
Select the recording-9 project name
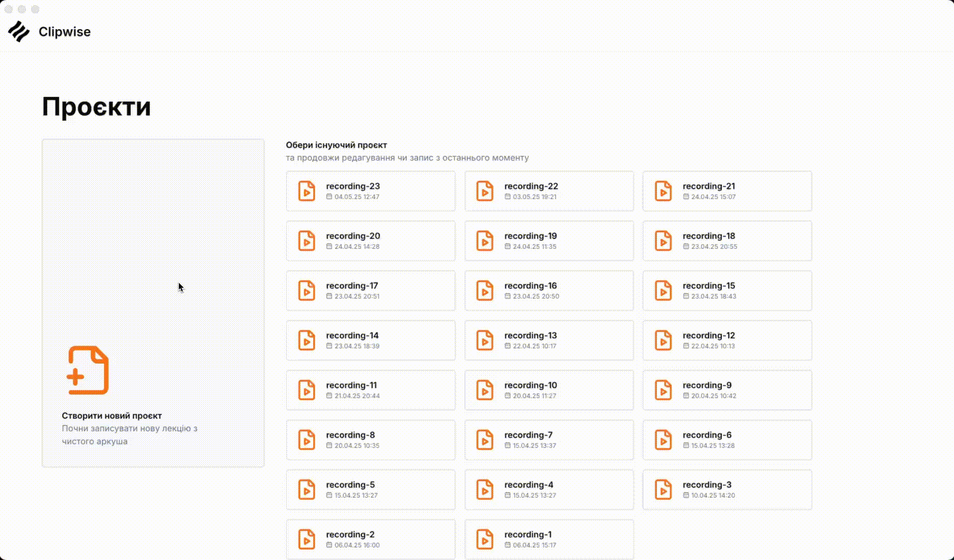coord(707,385)
